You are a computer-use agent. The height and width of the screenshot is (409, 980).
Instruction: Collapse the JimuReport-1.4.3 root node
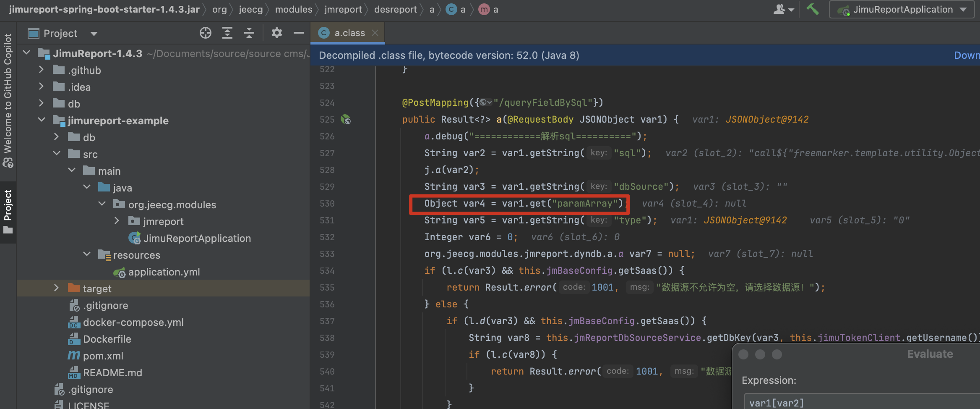(x=27, y=53)
